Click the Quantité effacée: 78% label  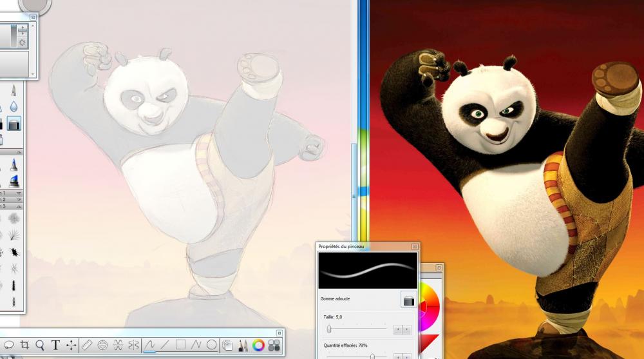coord(345,345)
